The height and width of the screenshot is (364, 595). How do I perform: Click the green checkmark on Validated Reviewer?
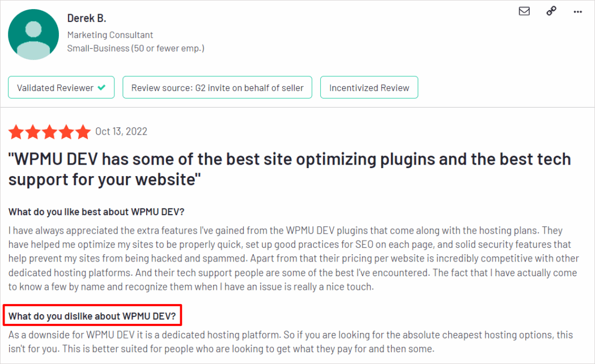tap(101, 87)
